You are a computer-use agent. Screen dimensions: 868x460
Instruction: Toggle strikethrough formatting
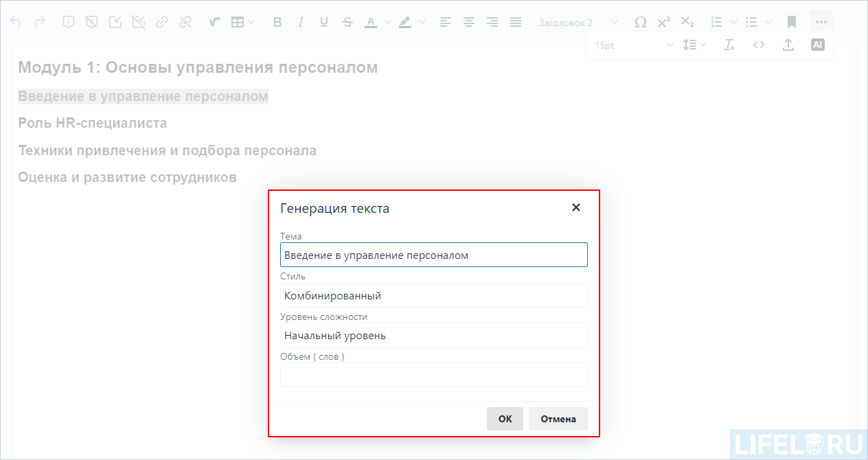tap(347, 21)
